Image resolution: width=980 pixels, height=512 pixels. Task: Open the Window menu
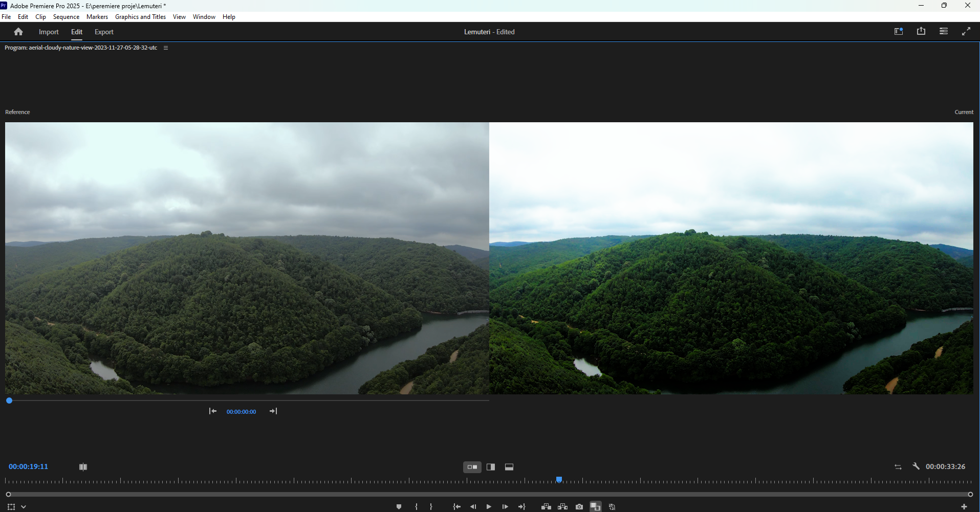(204, 17)
